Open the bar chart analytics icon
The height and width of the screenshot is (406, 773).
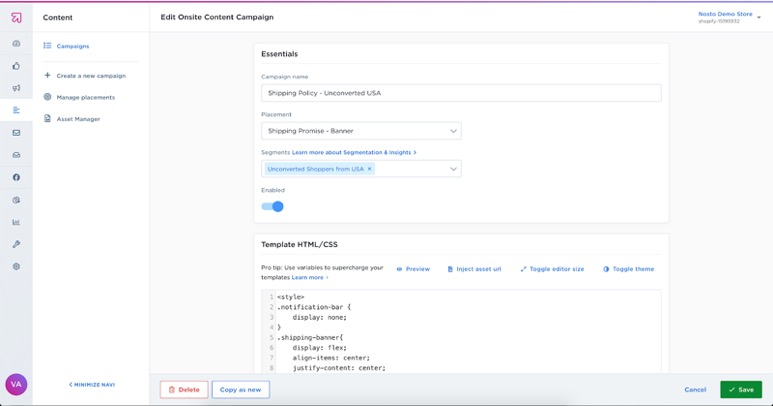click(x=16, y=222)
